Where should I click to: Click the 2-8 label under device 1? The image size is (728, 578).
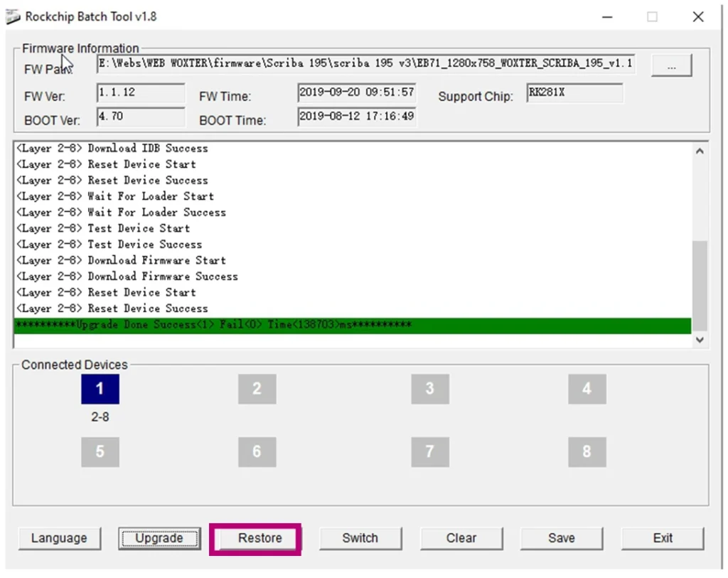click(x=100, y=417)
